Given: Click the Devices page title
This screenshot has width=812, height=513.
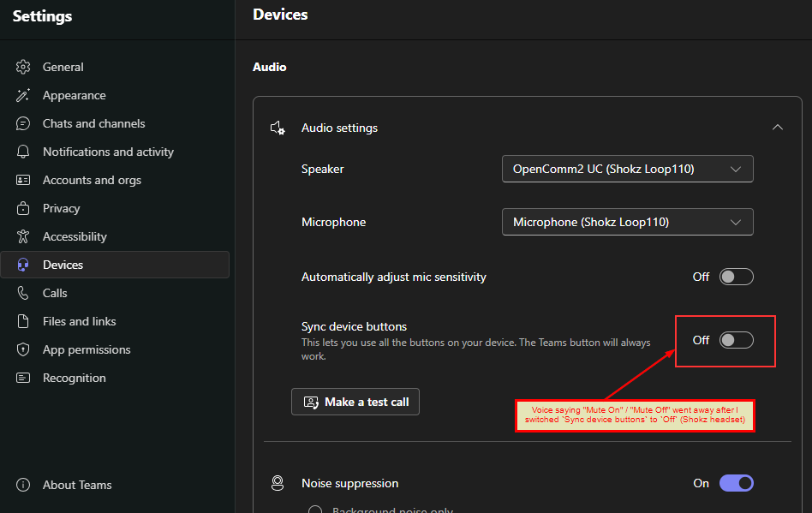Looking at the screenshot, I should coord(280,15).
